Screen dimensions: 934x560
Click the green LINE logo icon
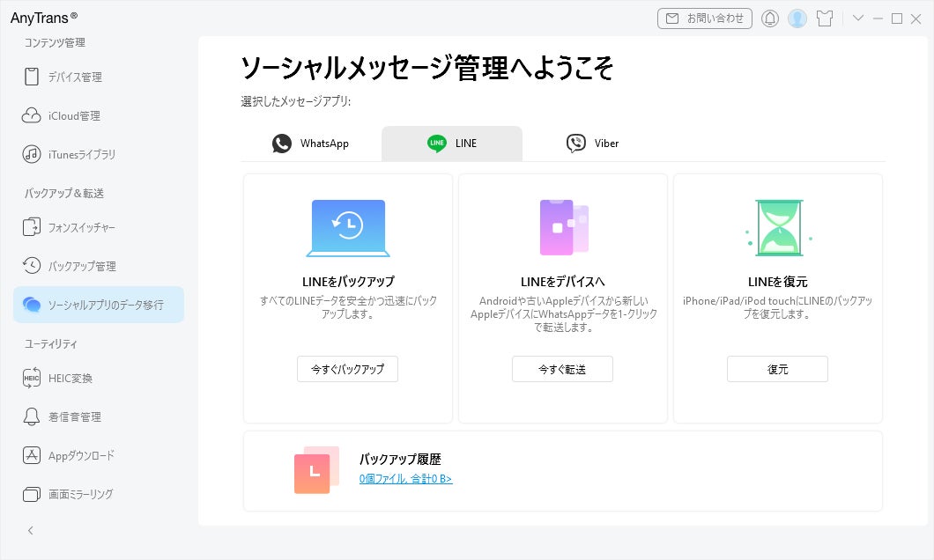437,143
